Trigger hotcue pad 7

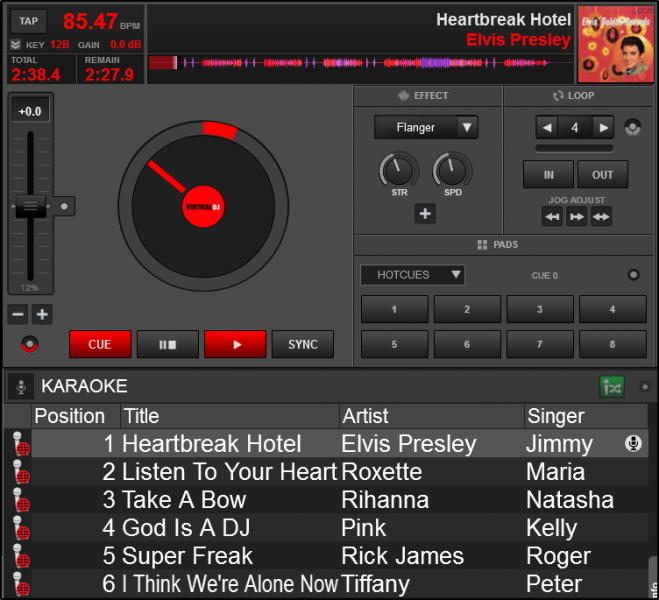(540, 344)
